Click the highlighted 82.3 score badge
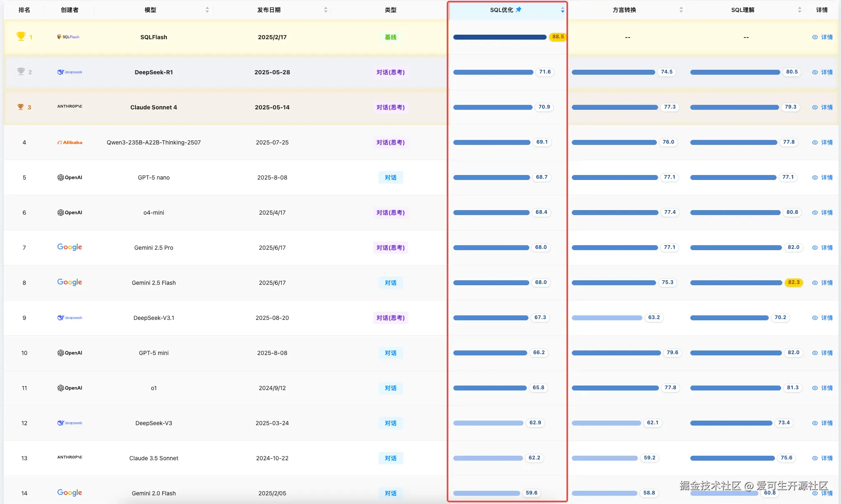Screen dimensions: 841x504 pyautogui.click(x=794, y=282)
